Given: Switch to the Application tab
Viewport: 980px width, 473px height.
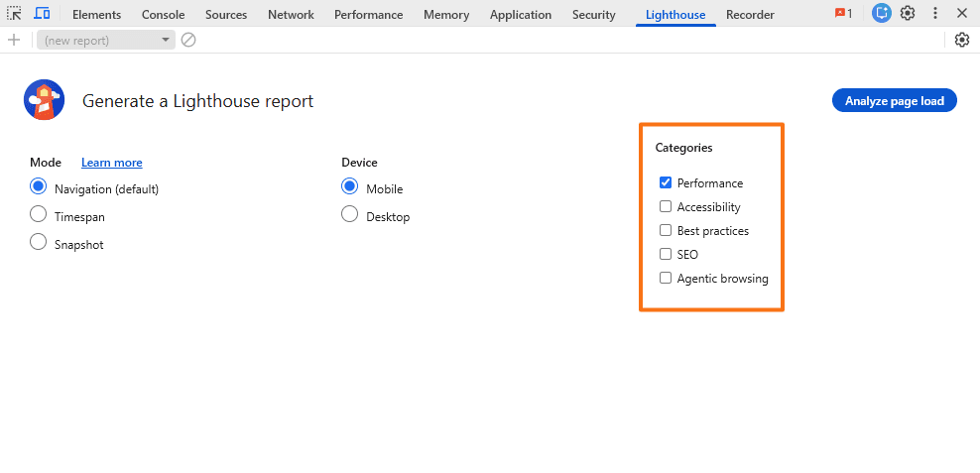Looking at the screenshot, I should click(521, 14).
